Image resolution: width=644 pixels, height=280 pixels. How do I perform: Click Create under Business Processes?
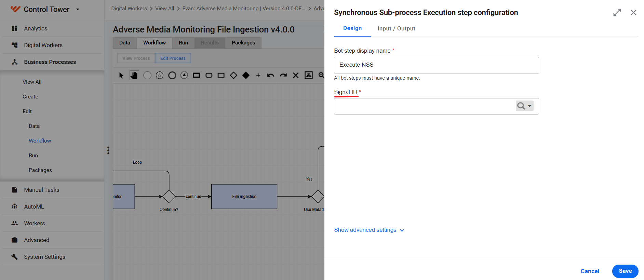(x=30, y=97)
